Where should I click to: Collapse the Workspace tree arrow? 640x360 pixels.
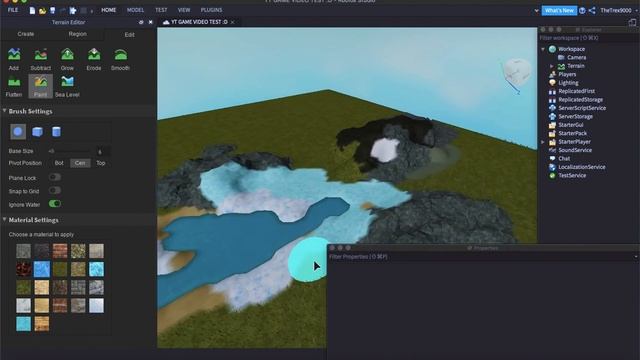[x=543, y=49]
